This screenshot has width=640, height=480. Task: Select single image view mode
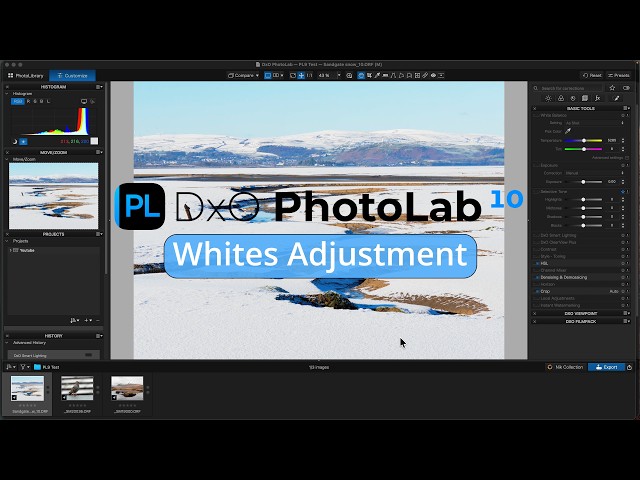[268, 76]
